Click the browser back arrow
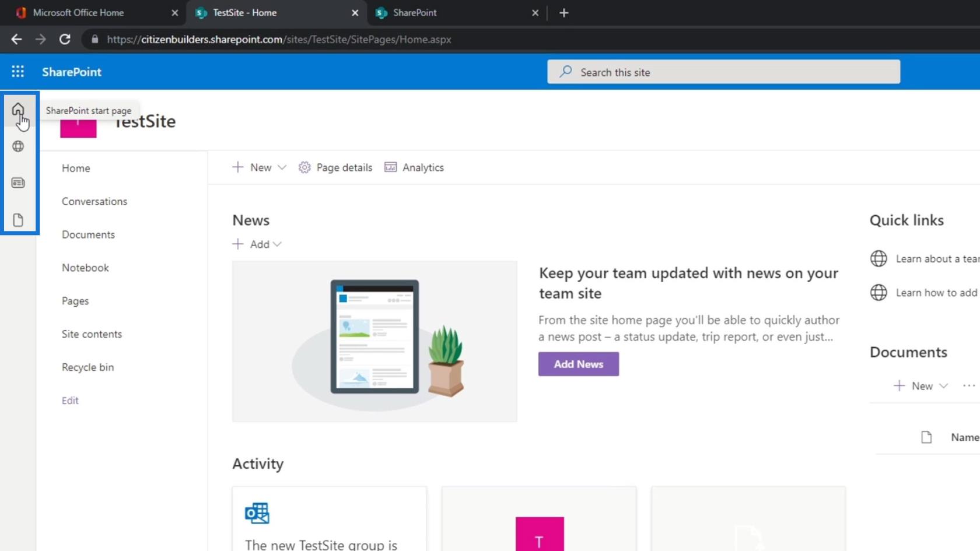This screenshot has width=980, height=551. (16, 39)
